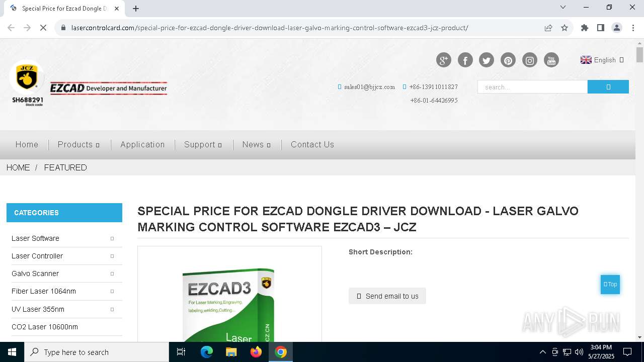Screen dimensions: 644x362
Task: Bookmark this tab with the star icon
Action: tap(565, 28)
